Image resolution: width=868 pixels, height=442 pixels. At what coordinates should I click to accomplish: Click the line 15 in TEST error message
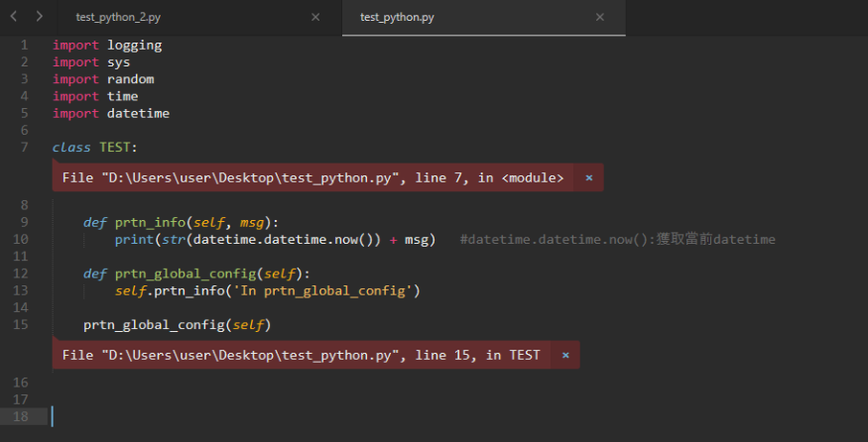point(301,355)
